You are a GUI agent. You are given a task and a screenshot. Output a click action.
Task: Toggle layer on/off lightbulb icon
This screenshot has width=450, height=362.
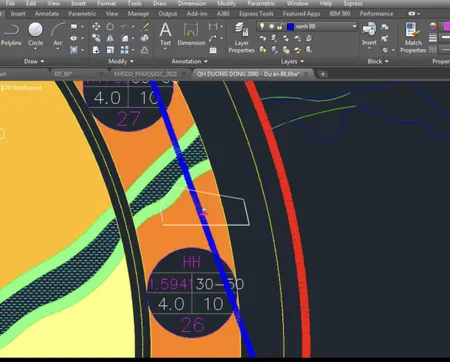click(262, 26)
